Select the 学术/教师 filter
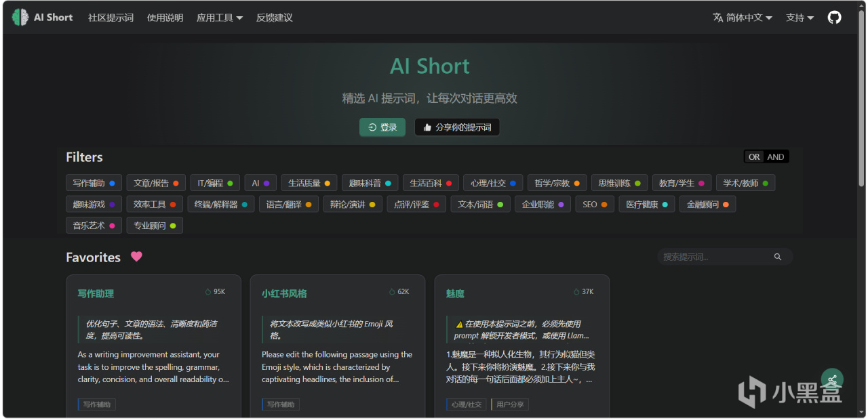Viewport: 868px width, 420px height. (x=745, y=183)
